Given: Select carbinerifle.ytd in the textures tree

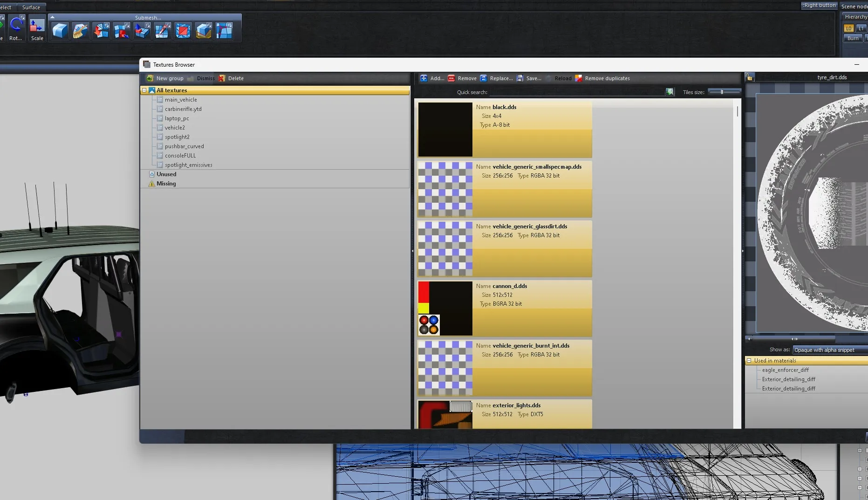Looking at the screenshot, I should pyautogui.click(x=183, y=109).
